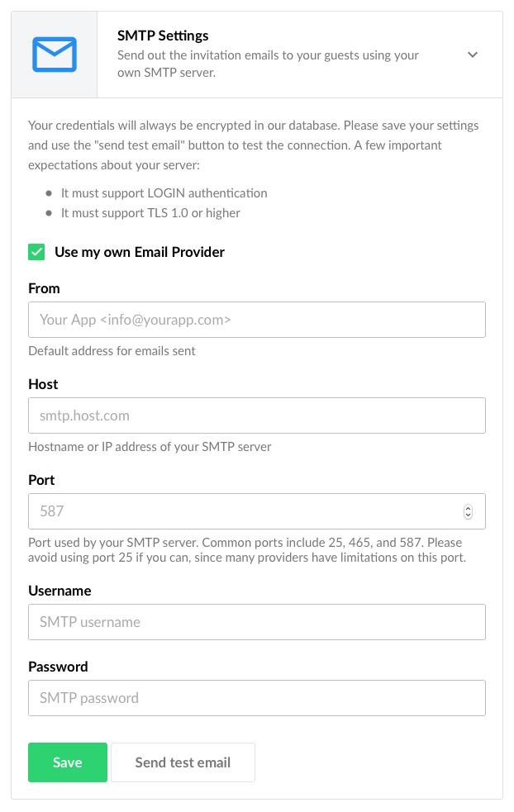Click the Host field label
This screenshot has width=514, height=812.
click(x=43, y=384)
